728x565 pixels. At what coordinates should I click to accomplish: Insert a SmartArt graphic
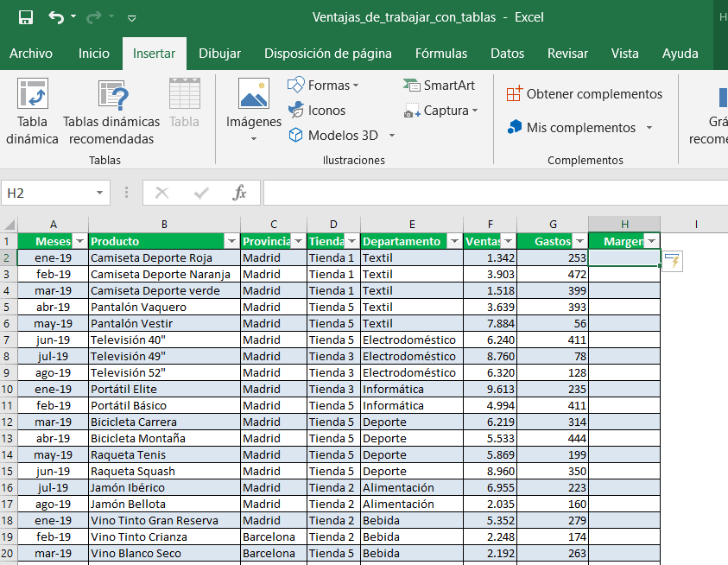(439, 86)
